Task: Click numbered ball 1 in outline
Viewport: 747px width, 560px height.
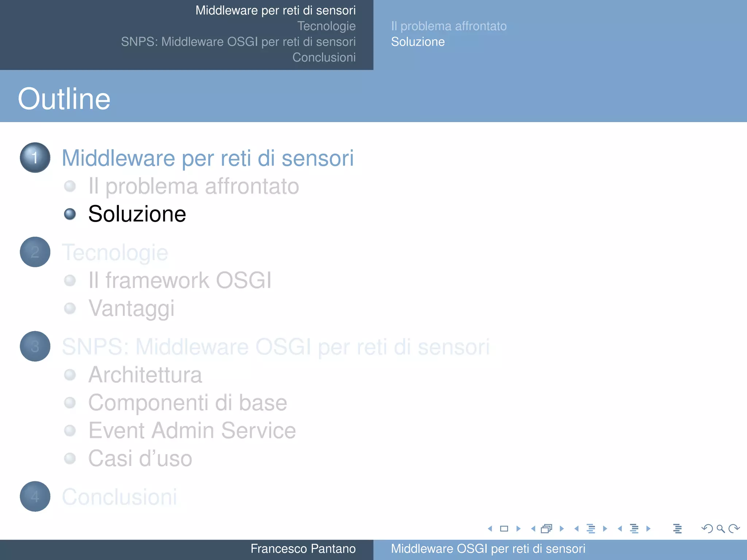Action: [35, 157]
